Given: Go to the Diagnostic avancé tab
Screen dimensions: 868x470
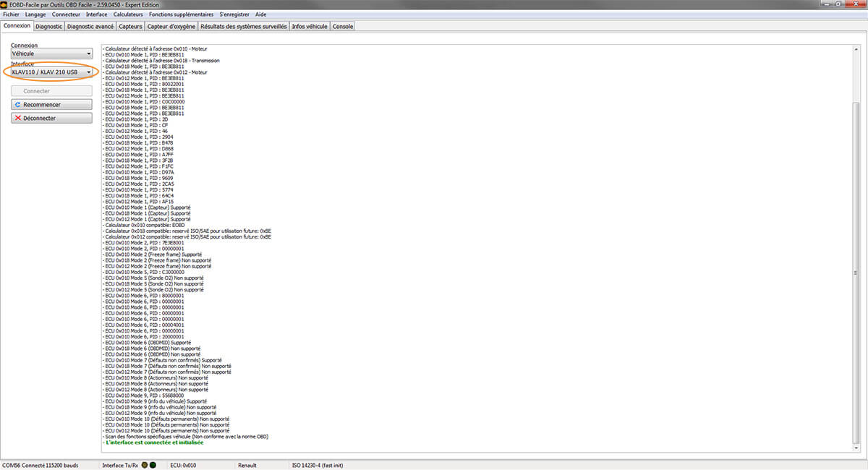Looking at the screenshot, I should tap(90, 27).
